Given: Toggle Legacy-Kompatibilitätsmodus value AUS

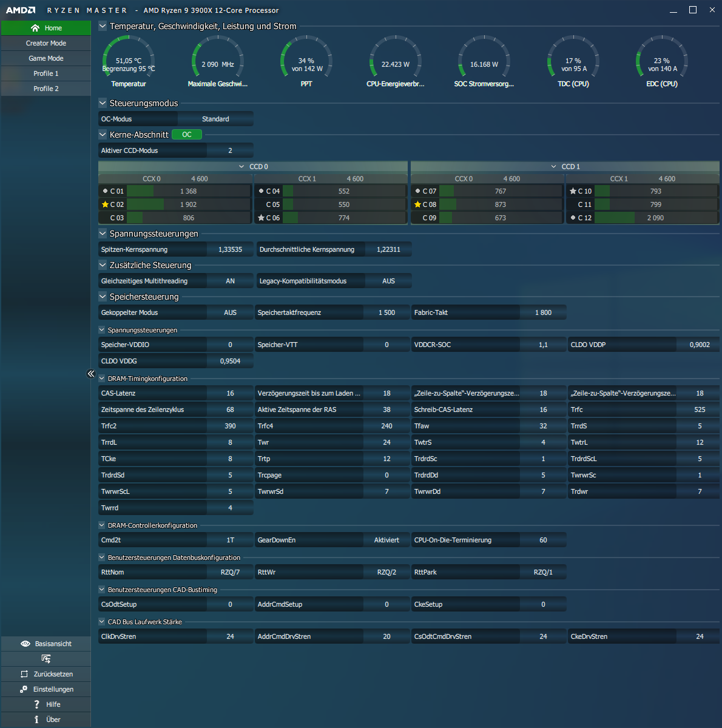Looking at the screenshot, I should (388, 281).
